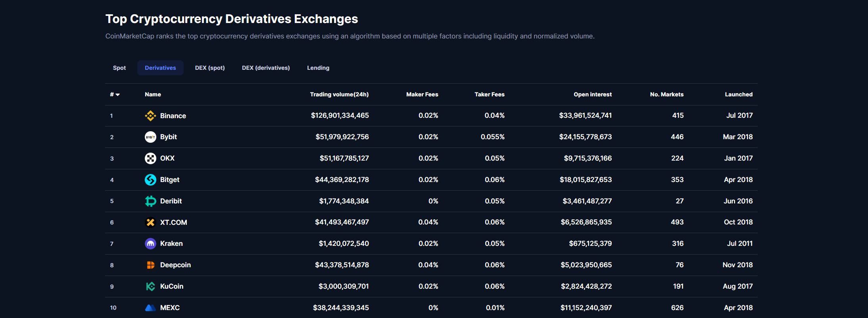The image size is (868, 318).
Task: Open the XT.COM exchange link
Action: pos(174,222)
